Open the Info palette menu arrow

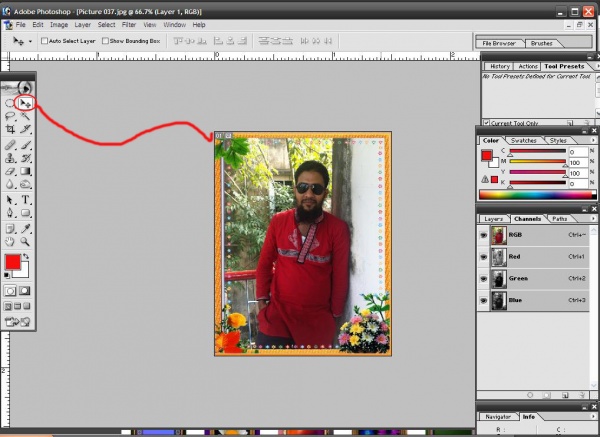[x=593, y=416]
